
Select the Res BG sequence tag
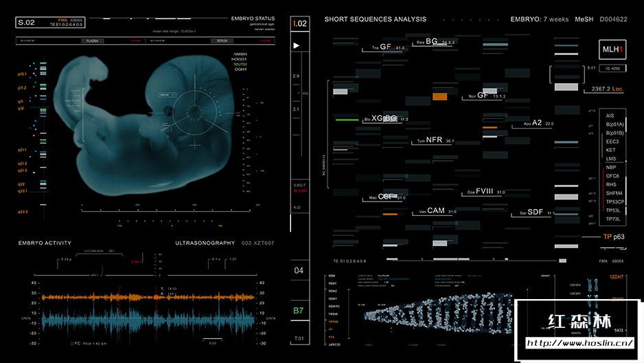(x=435, y=41)
